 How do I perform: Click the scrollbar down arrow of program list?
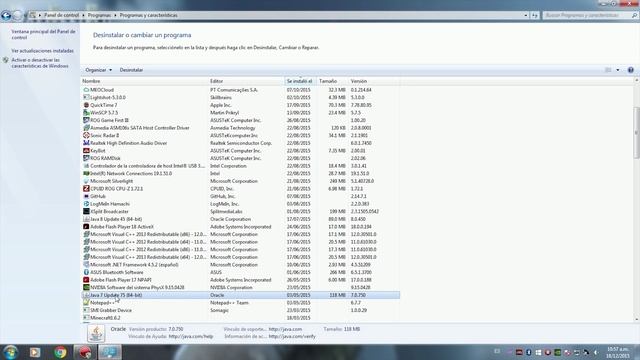(x=636, y=319)
